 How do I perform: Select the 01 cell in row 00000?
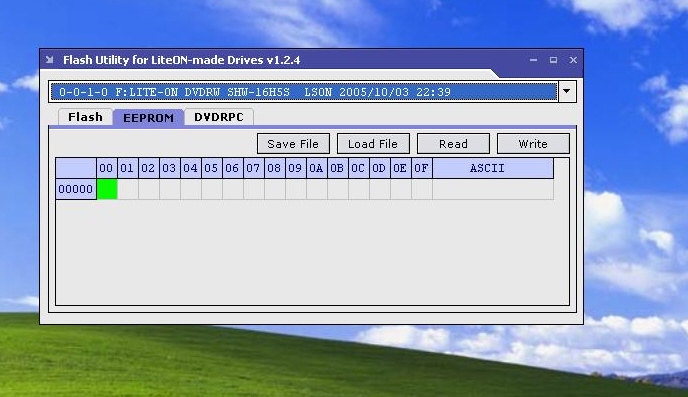[x=128, y=189]
